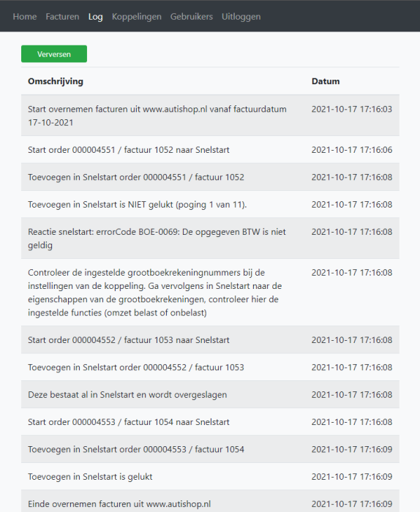Image resolution: width=420 pixels, height=512 pixels.
Task: Navigate to the Gebruikers section
Action: coord(192,17)
